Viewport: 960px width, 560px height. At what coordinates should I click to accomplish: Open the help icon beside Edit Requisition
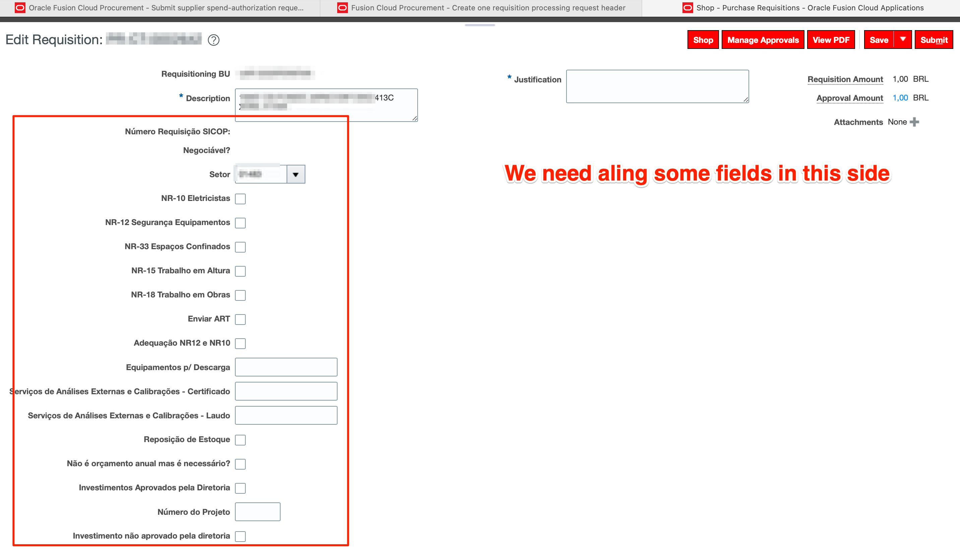214,40
